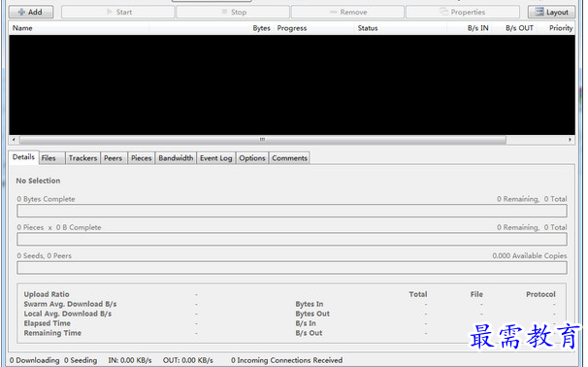
Task: Sort list by Status column header
Action: [x=401, y=28]
